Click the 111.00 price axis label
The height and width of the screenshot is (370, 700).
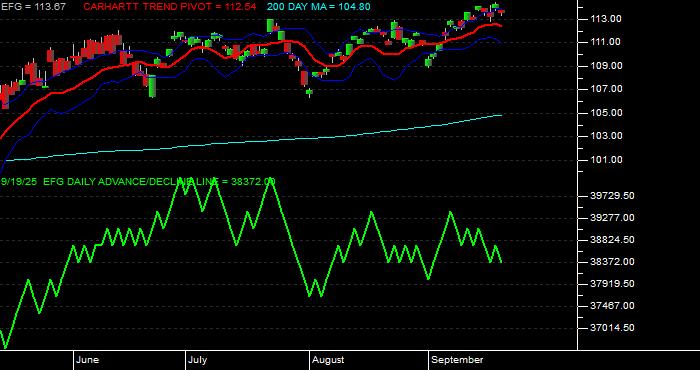click(605, 42)
